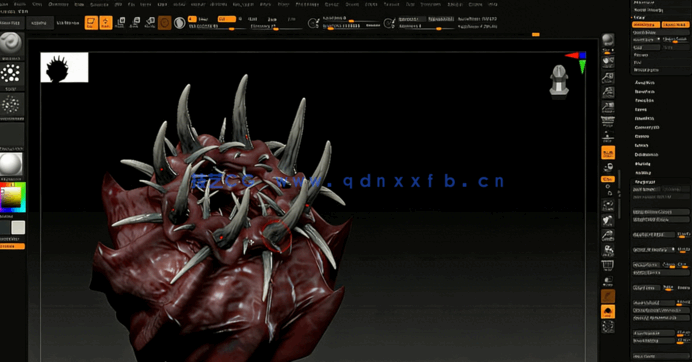The image size is (692, 362).
Task: Expand the FiberMesh section
Action: point(645,118)
